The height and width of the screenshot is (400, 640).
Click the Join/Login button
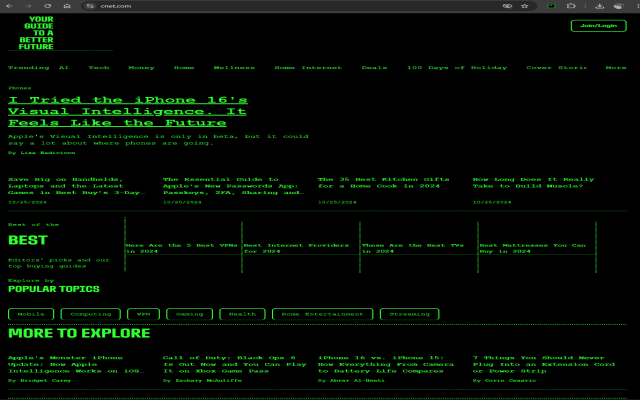tap(598, 25)
